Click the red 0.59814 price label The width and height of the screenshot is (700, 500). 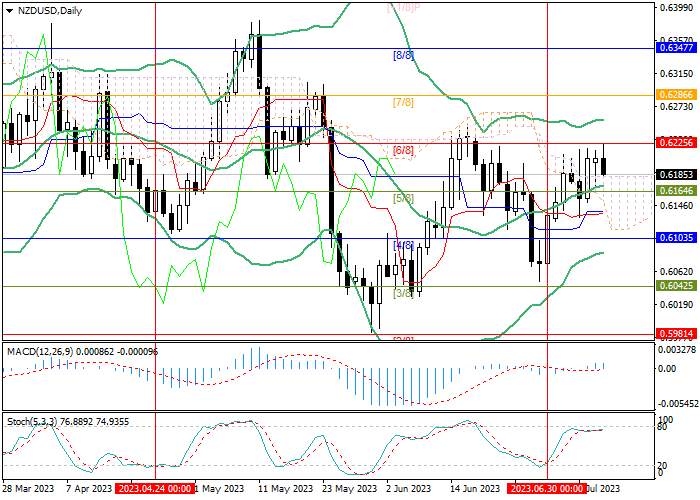pos(677,333)
